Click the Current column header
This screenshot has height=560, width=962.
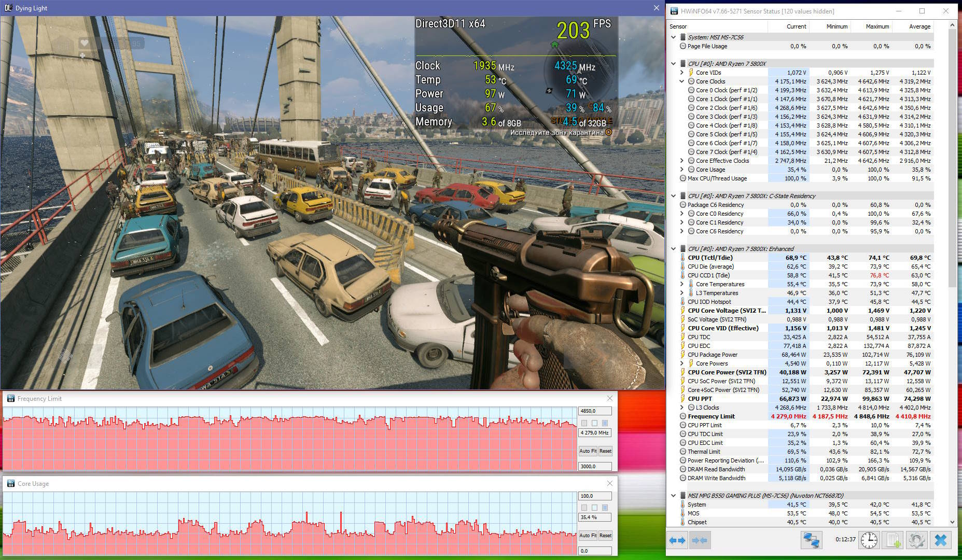coord(788,26)
